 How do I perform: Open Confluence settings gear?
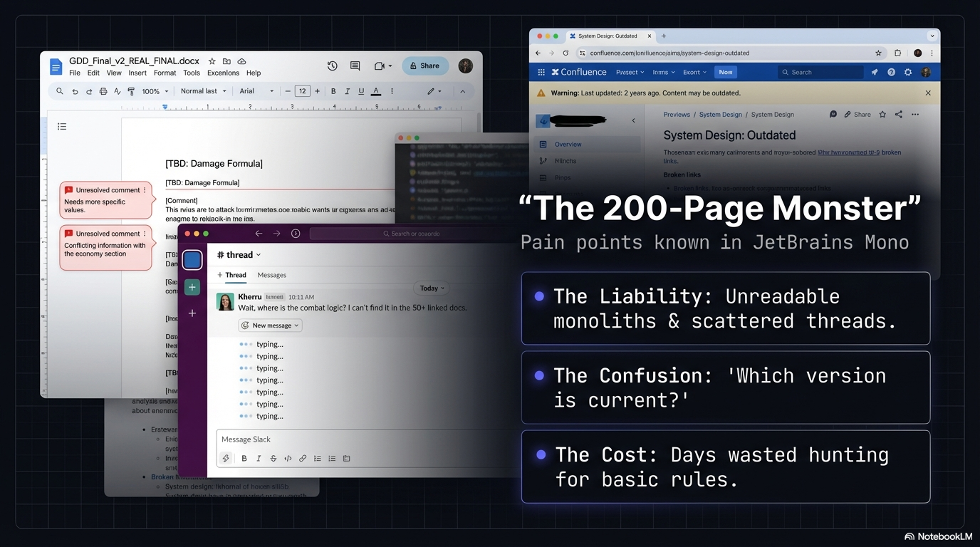907,72
